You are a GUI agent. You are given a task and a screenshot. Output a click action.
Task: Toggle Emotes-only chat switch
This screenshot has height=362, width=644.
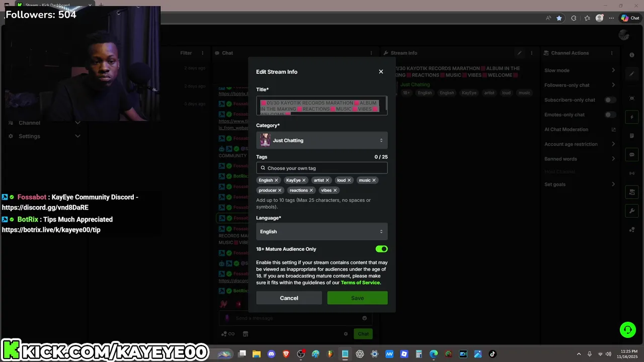click(x=610, y=115)
